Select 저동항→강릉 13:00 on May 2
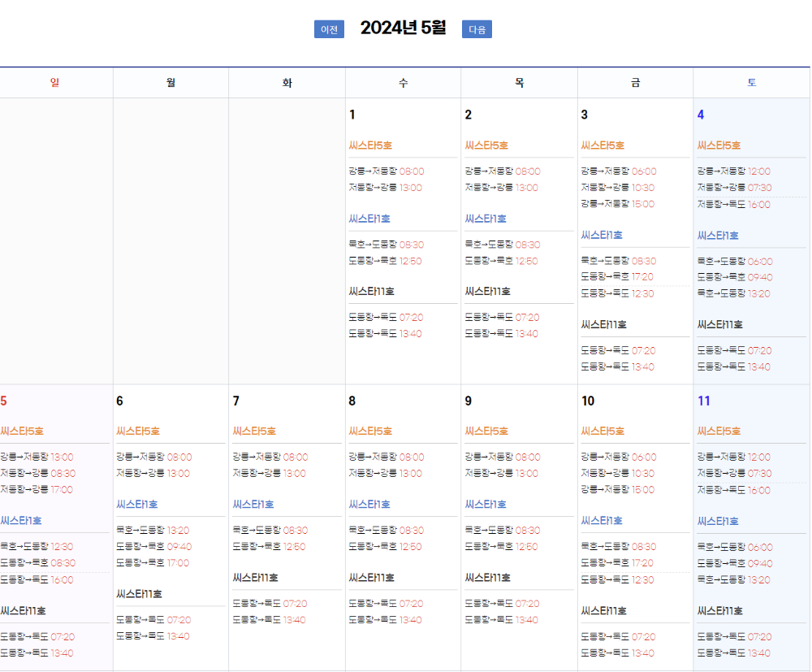 coord(501,188)
